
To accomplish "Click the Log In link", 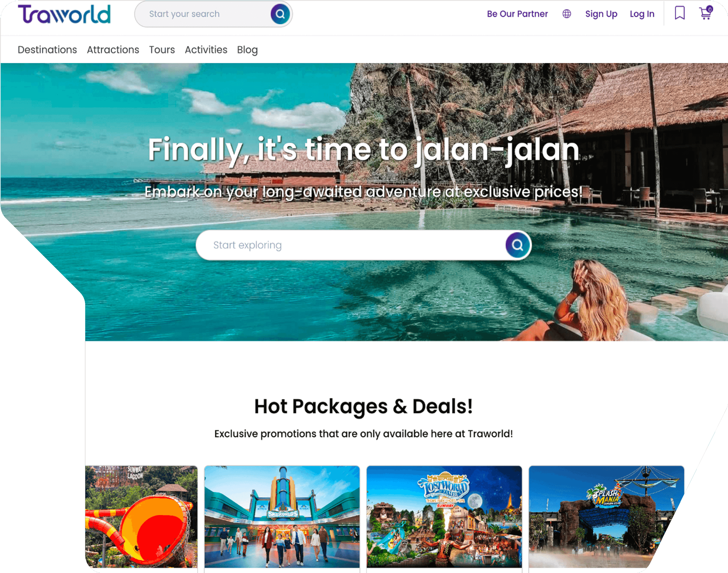I will click(642, 14).
